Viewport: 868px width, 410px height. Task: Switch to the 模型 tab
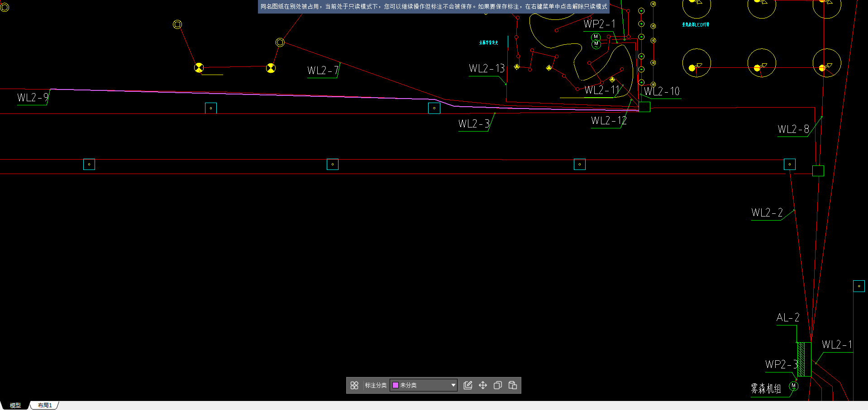[x=15, y=405]
